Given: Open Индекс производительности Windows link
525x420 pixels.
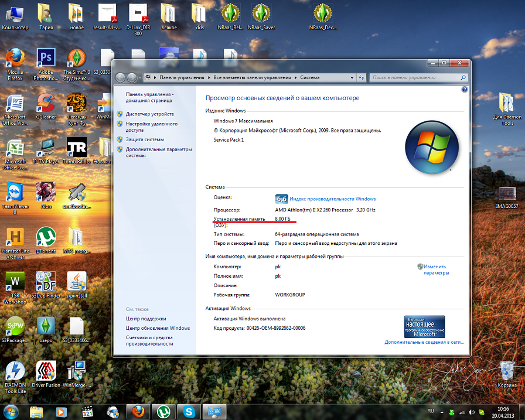Looking at the screenshot, I should pyautogui.click(x=332, y=199).
